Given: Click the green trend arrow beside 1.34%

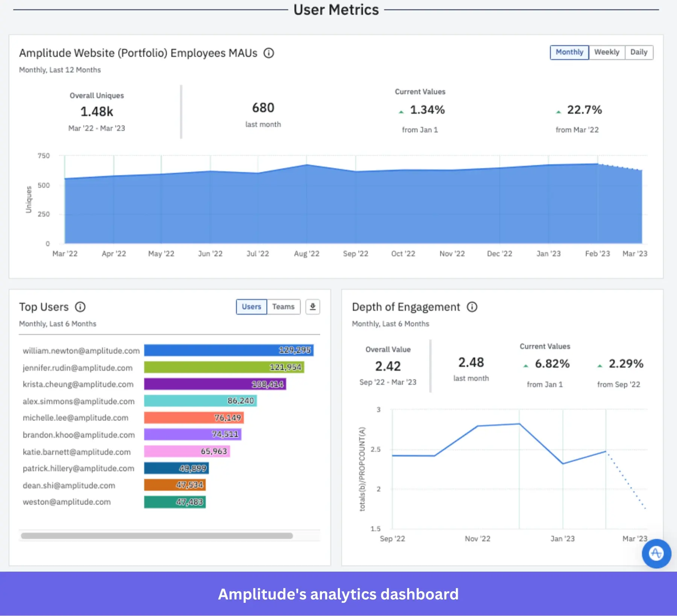Looking at the screenshot, I should (401, 111).
